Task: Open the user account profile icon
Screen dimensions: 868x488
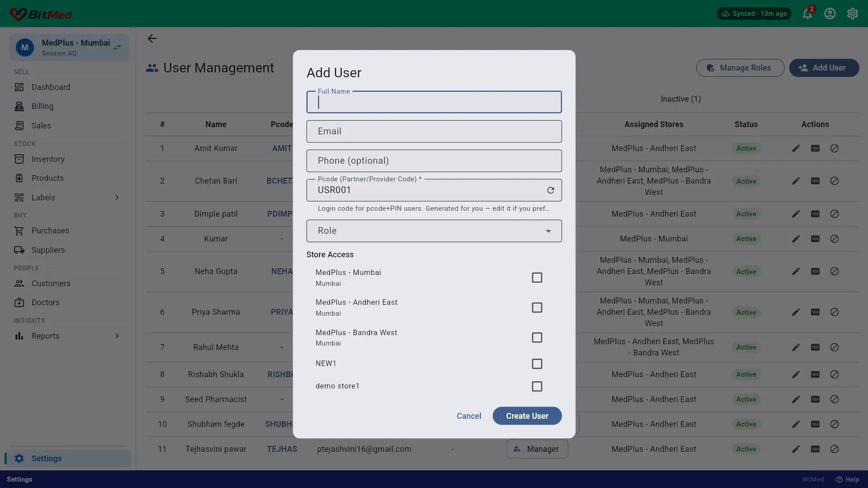Action: coord(830,14)
